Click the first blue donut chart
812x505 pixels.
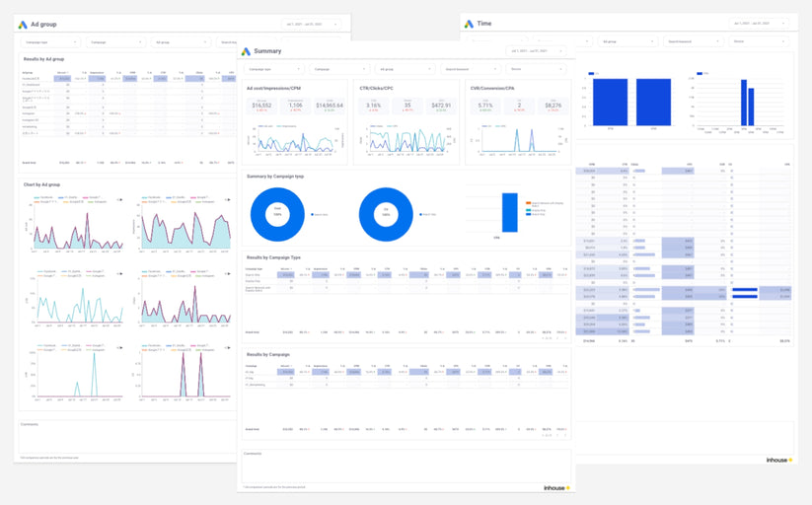click(277, 214)
